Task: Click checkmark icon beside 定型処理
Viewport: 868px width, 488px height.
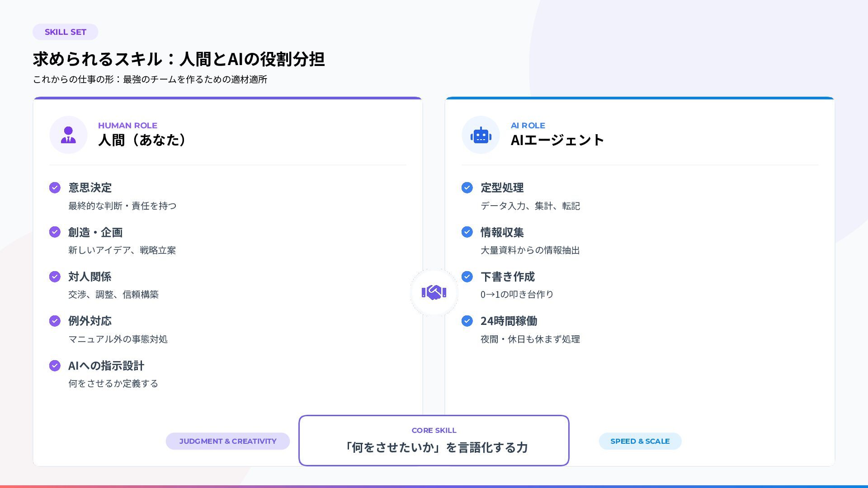Action: click(x=467, y=188)
